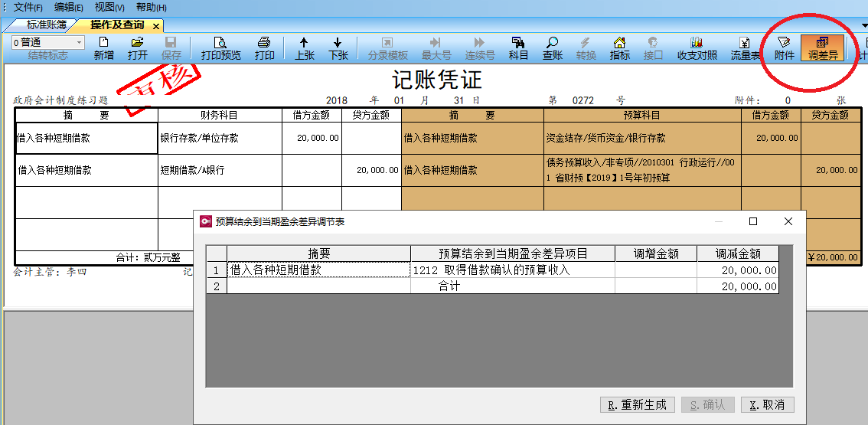
Task: Open the 科目 accounts tool
Action: [x=518, y=48]
